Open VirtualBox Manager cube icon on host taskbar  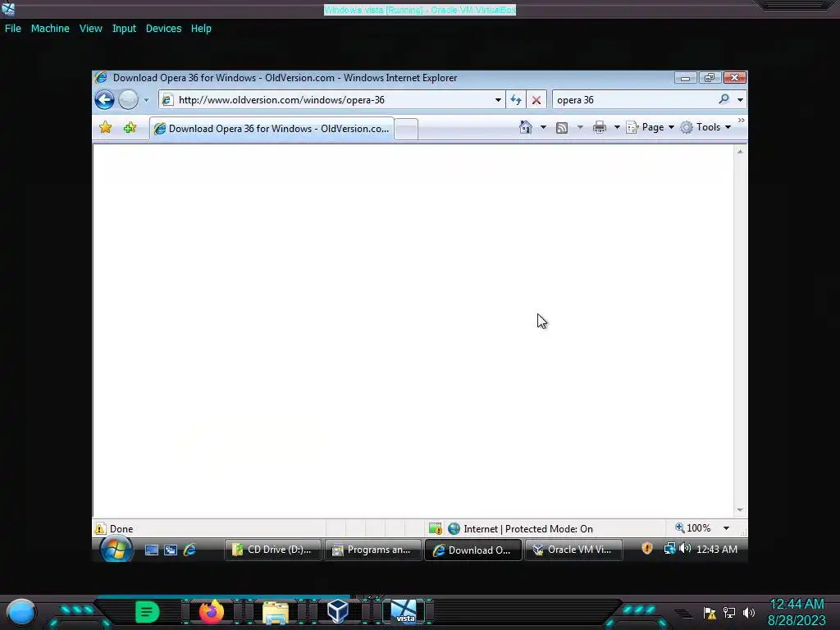coord(338,610)
